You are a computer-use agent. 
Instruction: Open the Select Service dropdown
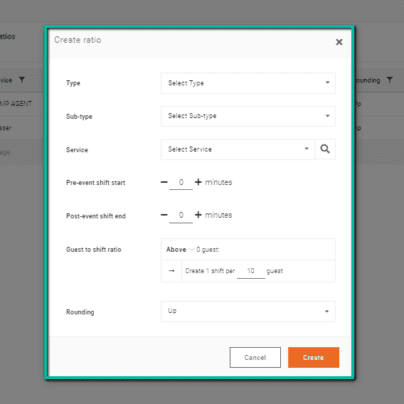238,149
